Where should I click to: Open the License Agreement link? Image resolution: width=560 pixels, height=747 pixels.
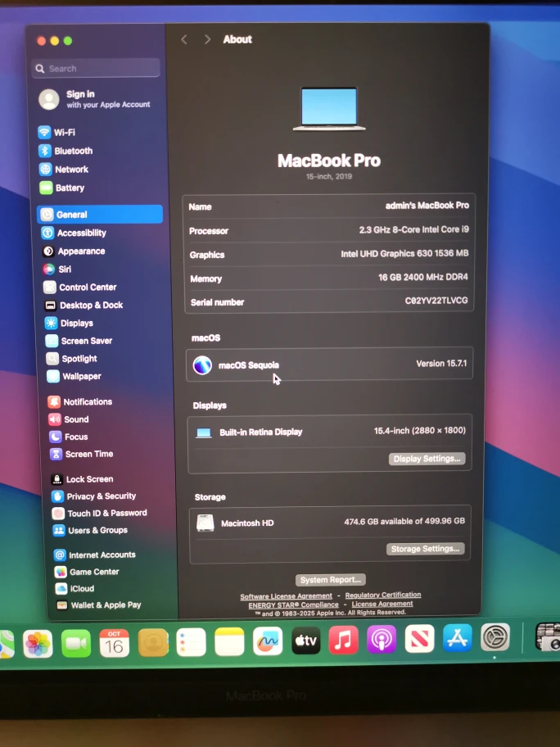click(382, 604)
